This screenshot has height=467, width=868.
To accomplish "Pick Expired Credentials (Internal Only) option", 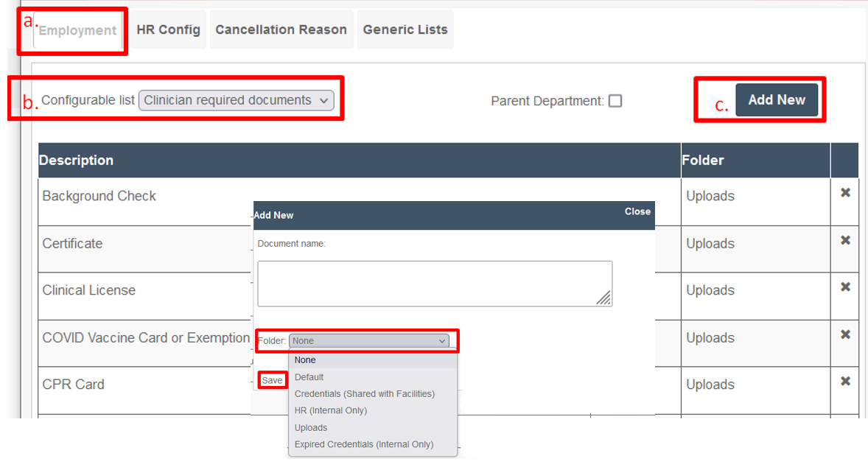I will pyautogui.click(x=364, y=444).
